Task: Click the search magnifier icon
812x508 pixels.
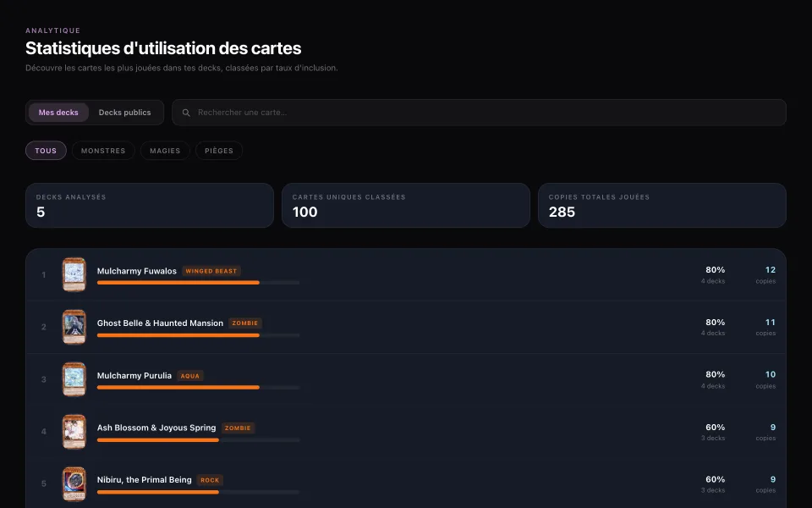Action: [186, 113]
